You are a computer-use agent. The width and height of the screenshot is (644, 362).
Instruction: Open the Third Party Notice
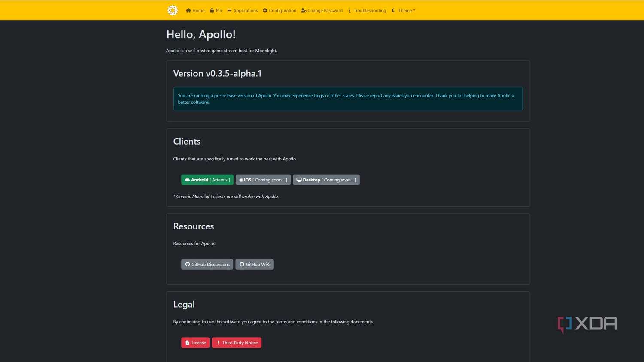(237, 343)
